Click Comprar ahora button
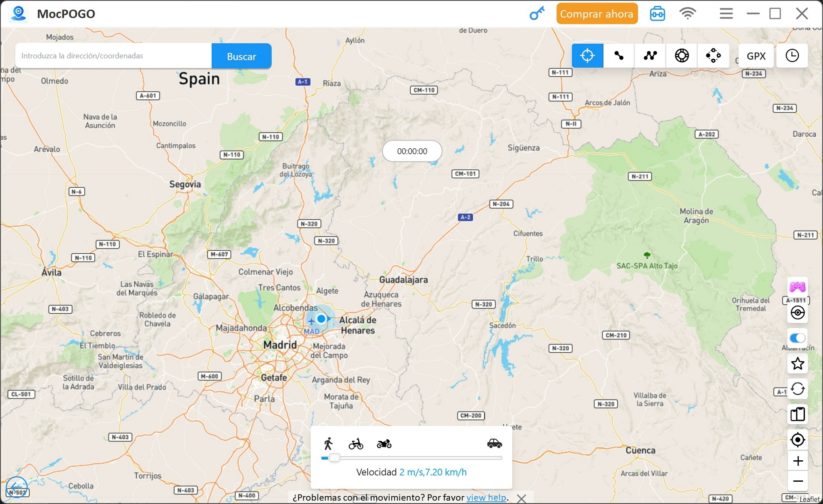This screenshot has width=823, height=504. [x=597, y=14]
